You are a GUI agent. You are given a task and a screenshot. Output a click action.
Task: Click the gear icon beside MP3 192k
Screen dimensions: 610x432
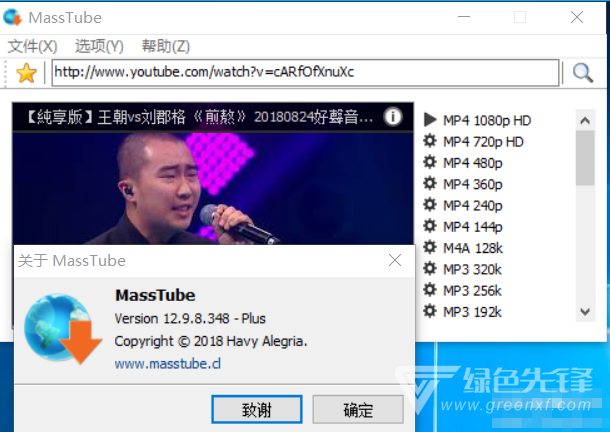(430, 311)
